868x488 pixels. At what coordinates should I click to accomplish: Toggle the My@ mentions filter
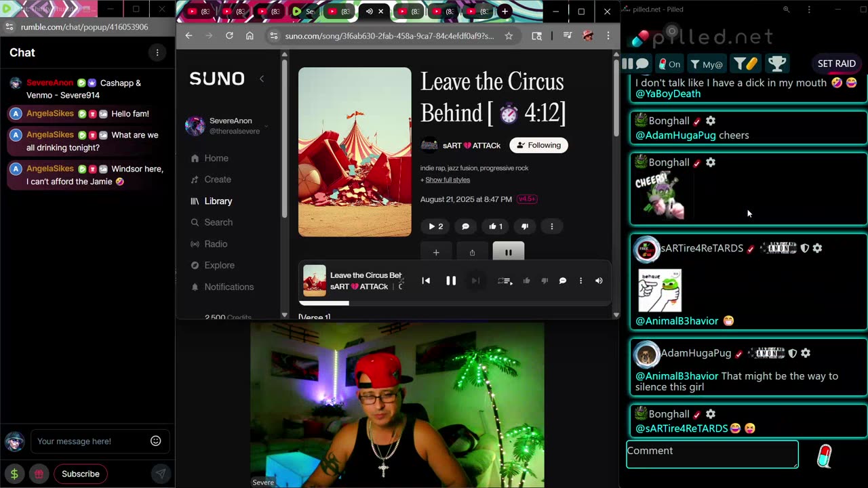click(x=707, y=64)
